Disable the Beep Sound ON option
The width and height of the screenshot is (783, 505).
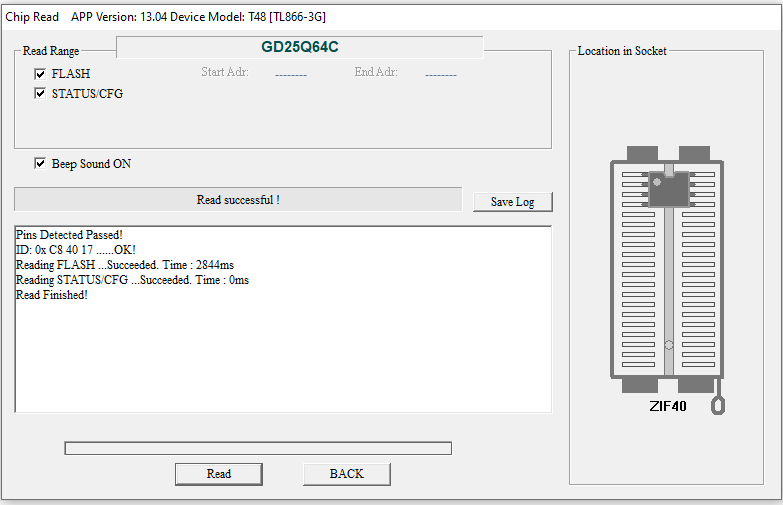pos(40,164)
